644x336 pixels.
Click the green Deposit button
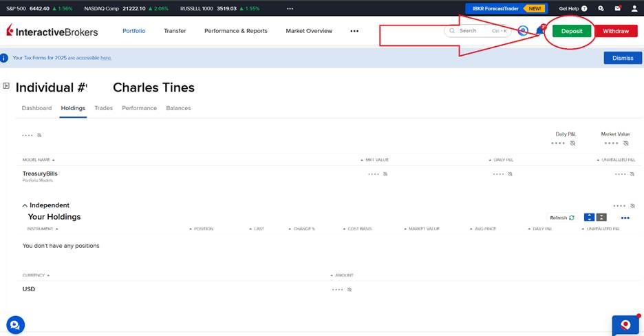571,31
